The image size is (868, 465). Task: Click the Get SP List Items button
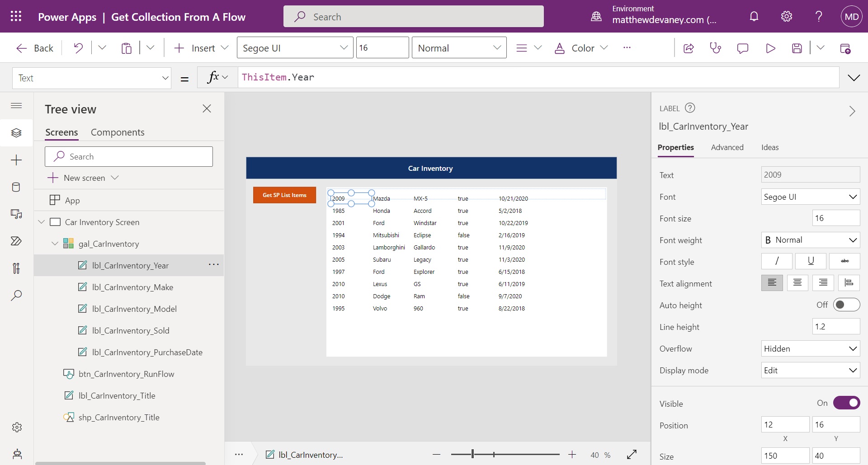point(284,195)
